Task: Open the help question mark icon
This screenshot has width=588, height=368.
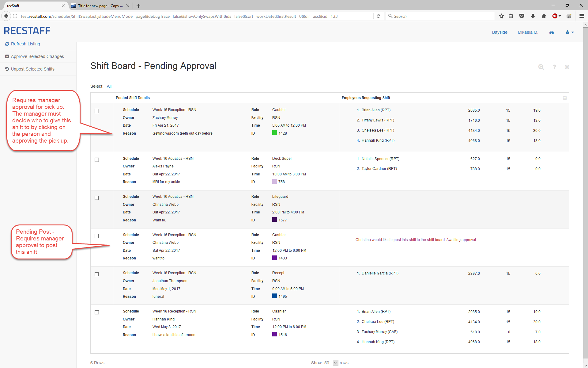Action: pyautogui.click(x=554, y=67)
